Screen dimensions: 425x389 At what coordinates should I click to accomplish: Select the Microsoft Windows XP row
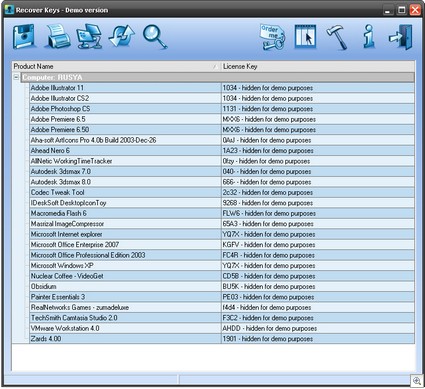(222, 265)
